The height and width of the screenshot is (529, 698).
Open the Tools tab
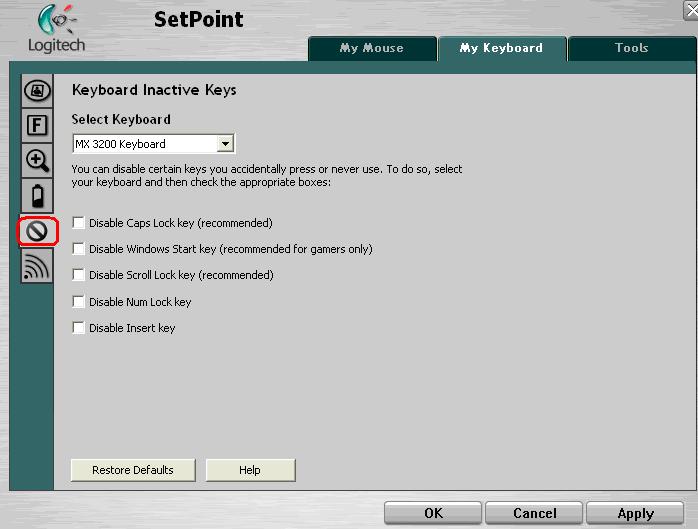point(632,49)
